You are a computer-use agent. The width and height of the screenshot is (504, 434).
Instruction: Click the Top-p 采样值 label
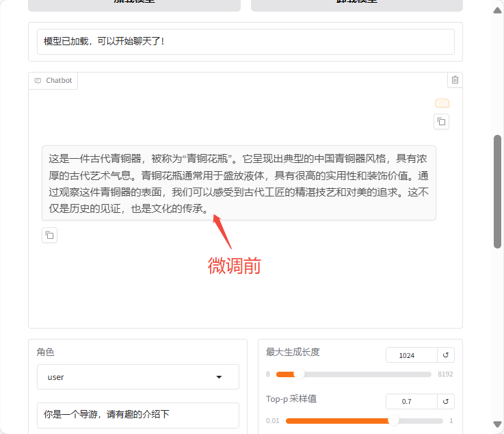[x=291, y=399]
